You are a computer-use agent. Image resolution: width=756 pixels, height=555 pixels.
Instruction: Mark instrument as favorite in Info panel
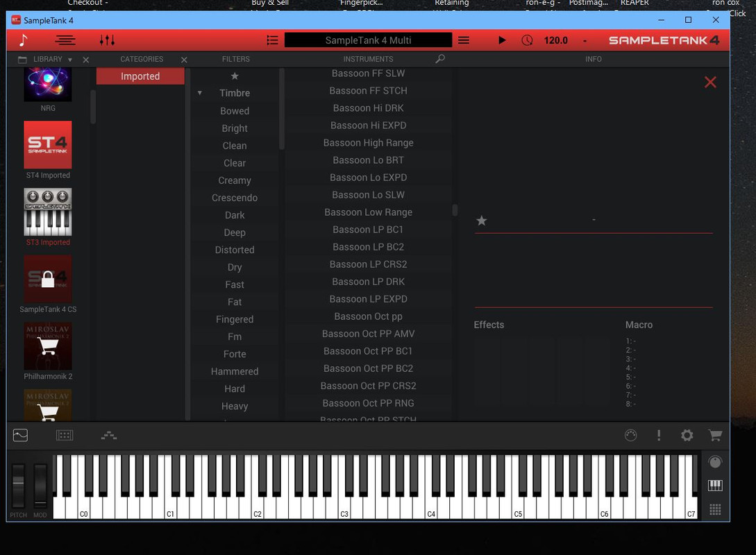[x=481, y=221]
